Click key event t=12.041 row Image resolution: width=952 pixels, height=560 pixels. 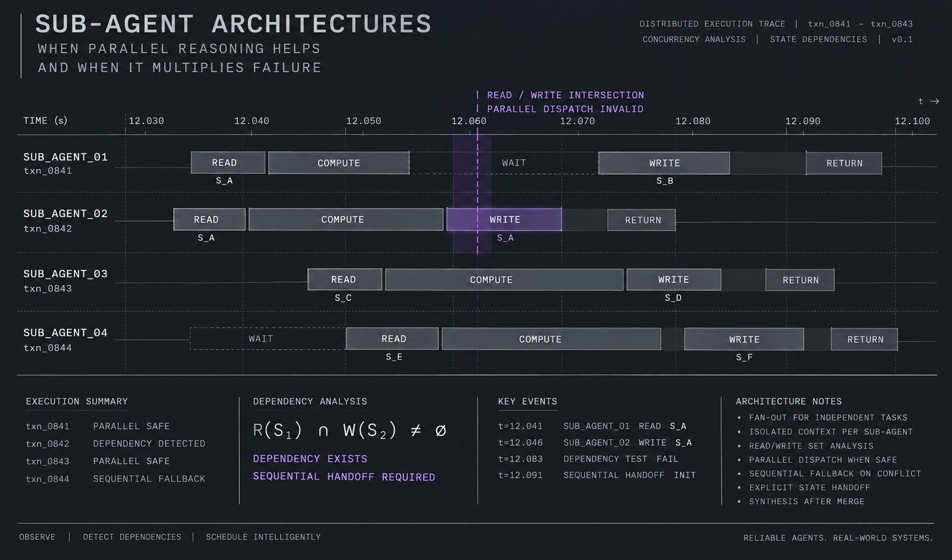592,426
